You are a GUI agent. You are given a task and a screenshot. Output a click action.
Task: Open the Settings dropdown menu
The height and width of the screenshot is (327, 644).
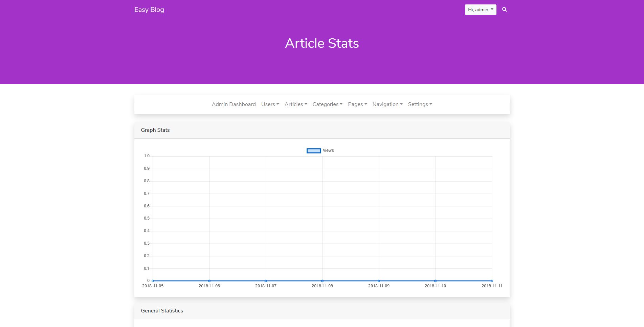[x=420, y=104]
